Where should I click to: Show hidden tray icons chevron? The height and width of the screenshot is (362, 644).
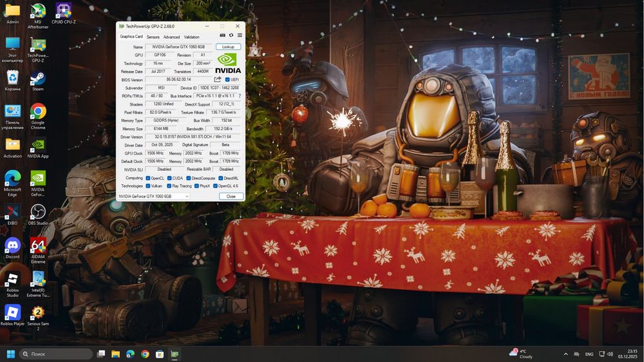(x=565, y=354)
